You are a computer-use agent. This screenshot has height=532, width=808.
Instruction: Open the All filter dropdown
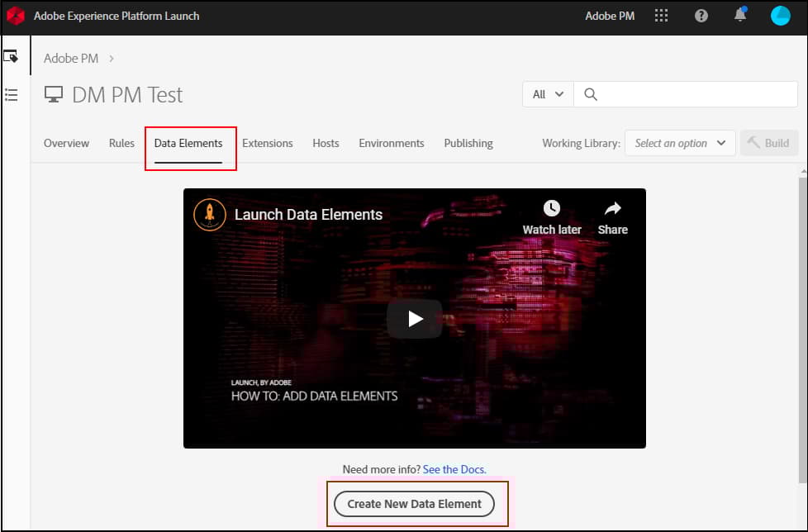[x=547, y=94]
